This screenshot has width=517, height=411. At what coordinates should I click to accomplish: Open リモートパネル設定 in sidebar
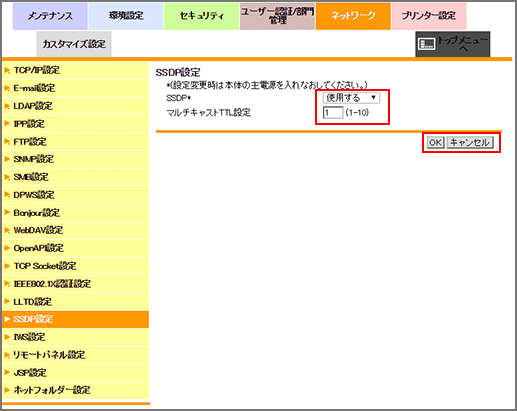coord(75,355)
